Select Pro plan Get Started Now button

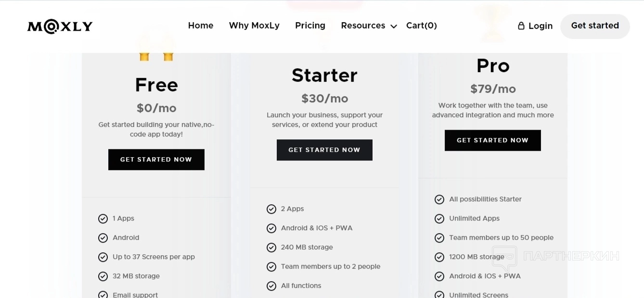point(492,140)
